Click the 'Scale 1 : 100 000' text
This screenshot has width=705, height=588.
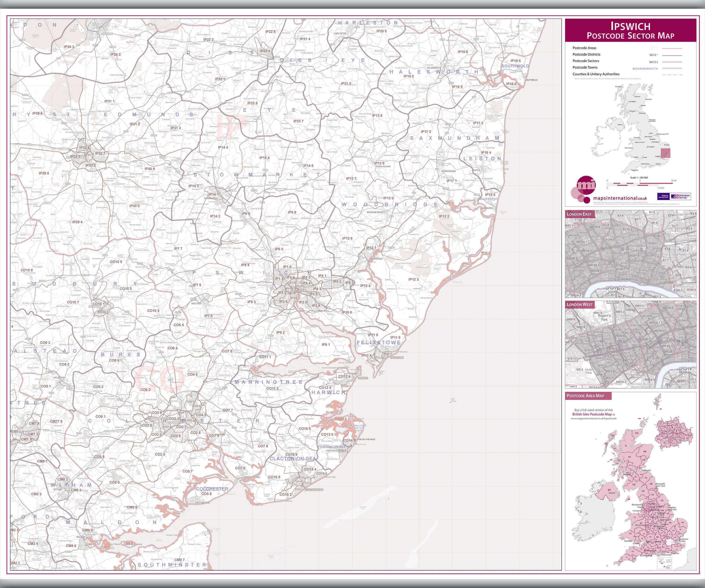pyautogui.click(x=639, y=178)
